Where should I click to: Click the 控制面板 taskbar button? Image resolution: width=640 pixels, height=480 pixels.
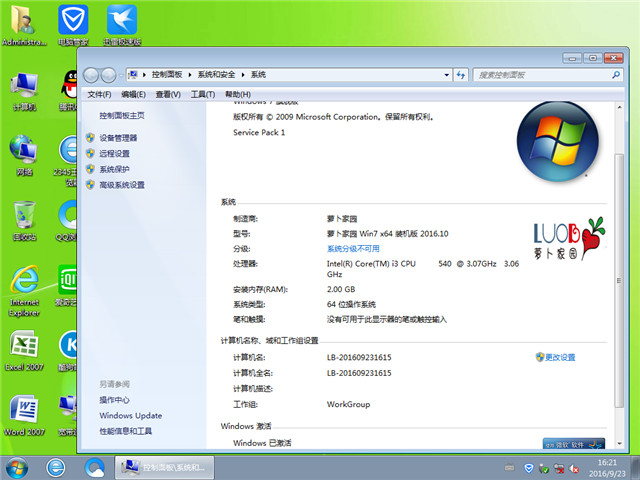coord(164,468)
